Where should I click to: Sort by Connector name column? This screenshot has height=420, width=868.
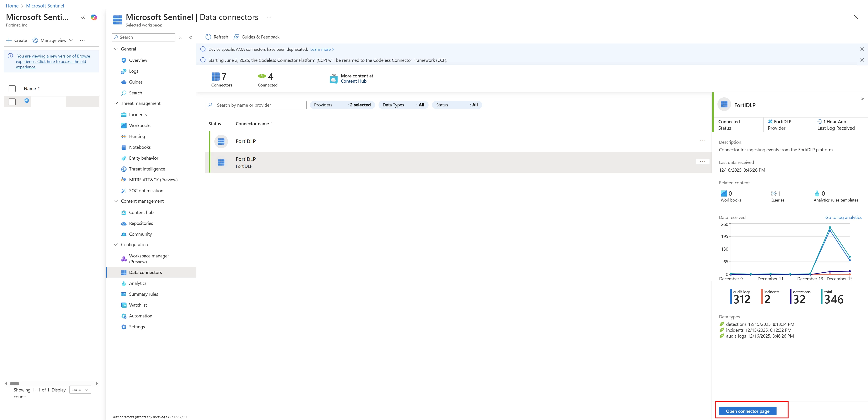coord(254,124)
